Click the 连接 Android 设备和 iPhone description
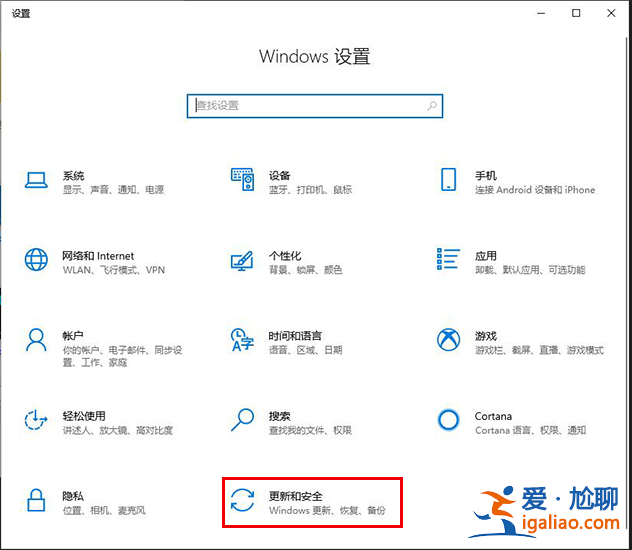632x550 pixels. [535, 189]
